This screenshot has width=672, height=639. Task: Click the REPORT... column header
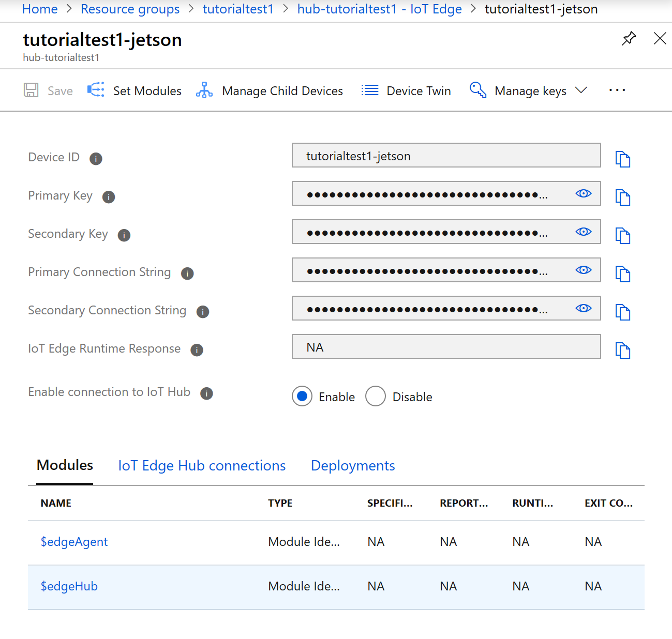(464, 503)
